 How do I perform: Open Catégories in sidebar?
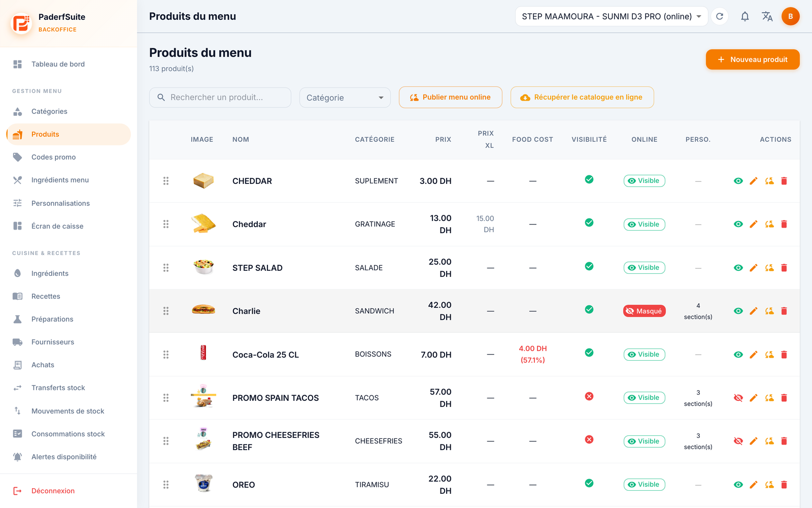(x=69, y=111)
